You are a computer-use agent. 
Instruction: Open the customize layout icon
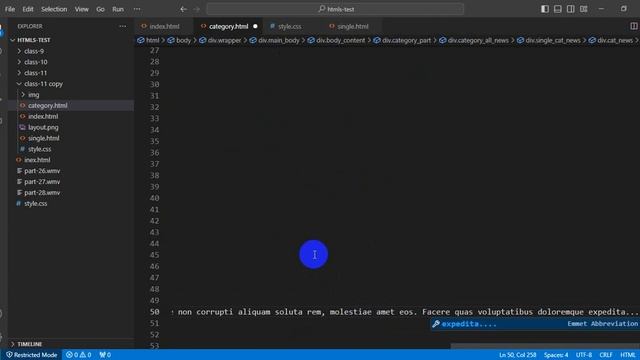click(x=584, y=9)
